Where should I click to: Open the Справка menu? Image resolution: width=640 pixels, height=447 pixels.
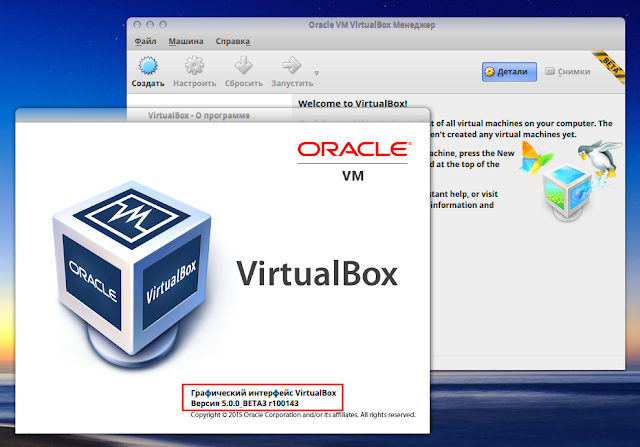233,41
